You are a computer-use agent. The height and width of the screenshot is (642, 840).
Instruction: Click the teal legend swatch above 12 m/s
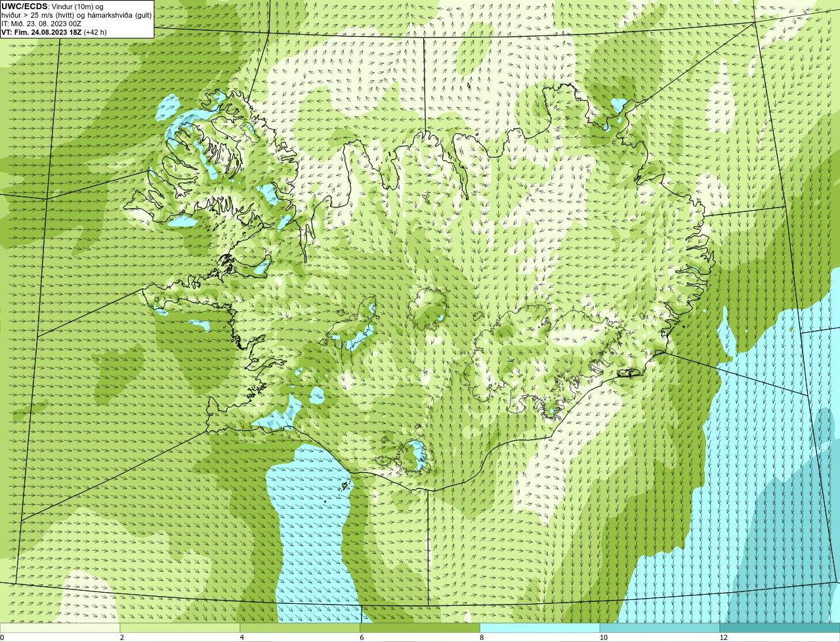(780, 628)
